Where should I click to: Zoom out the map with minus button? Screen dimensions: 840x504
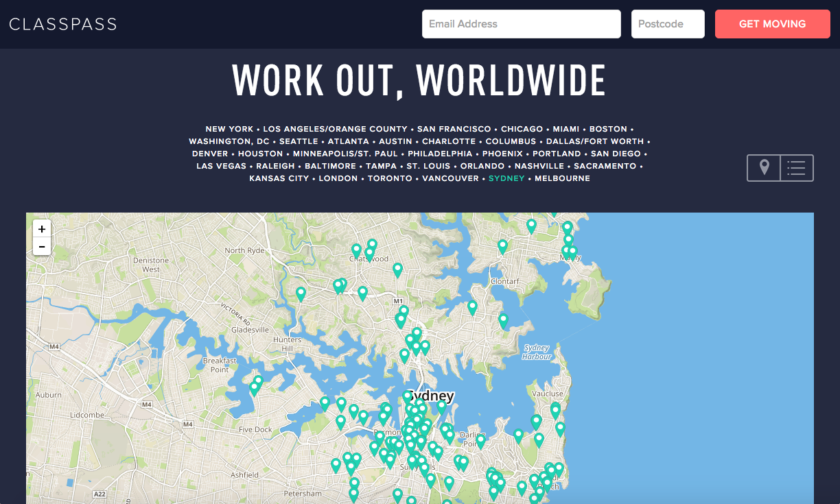[x=42, y=246]
